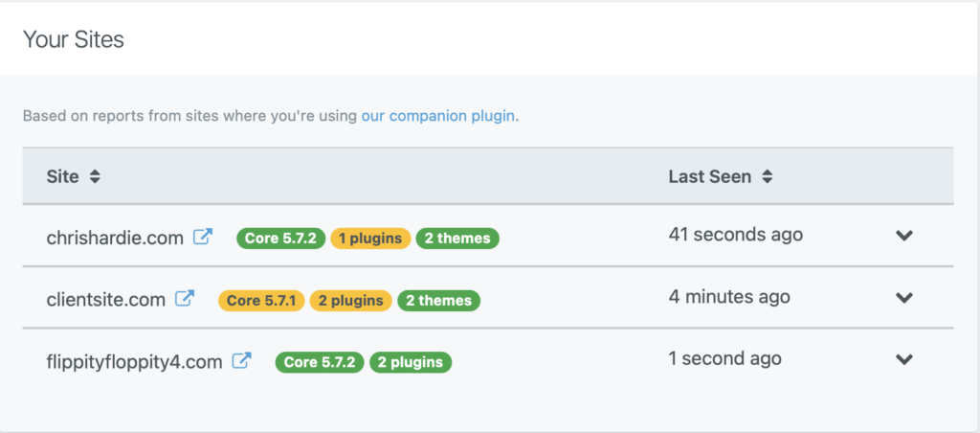Click the chrishardie.com site name
Viewport: 980px width, 433px height.
115,238
